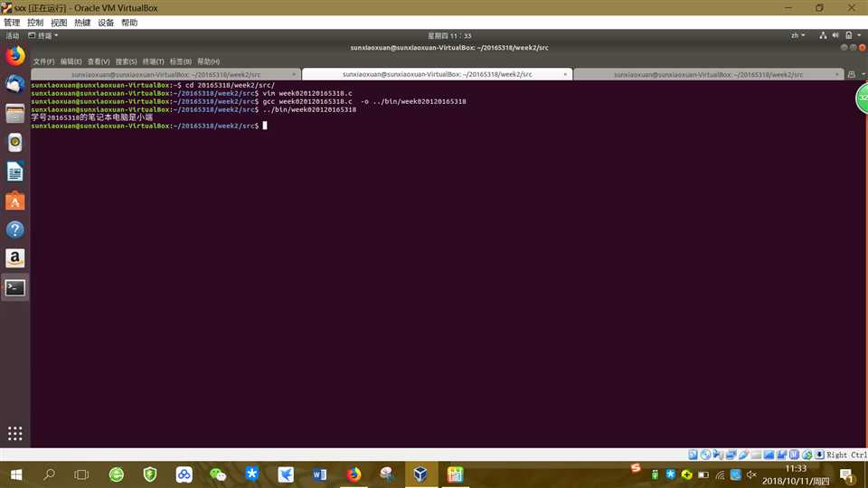Screen dimensions: 868x488
Task: Switch to the first terminal tab
Action: pyautogui.click(x=165, y=74)
